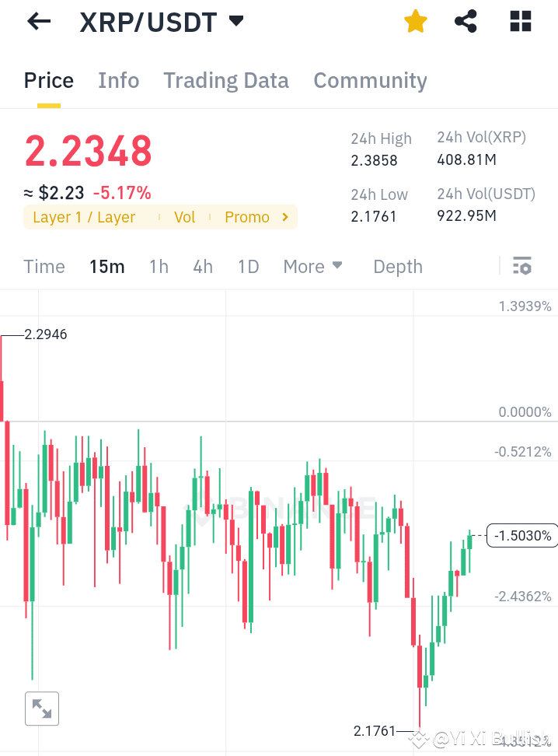The image size is (558, 756).
Task: Select the Vol label
Action: pos(184,217)
